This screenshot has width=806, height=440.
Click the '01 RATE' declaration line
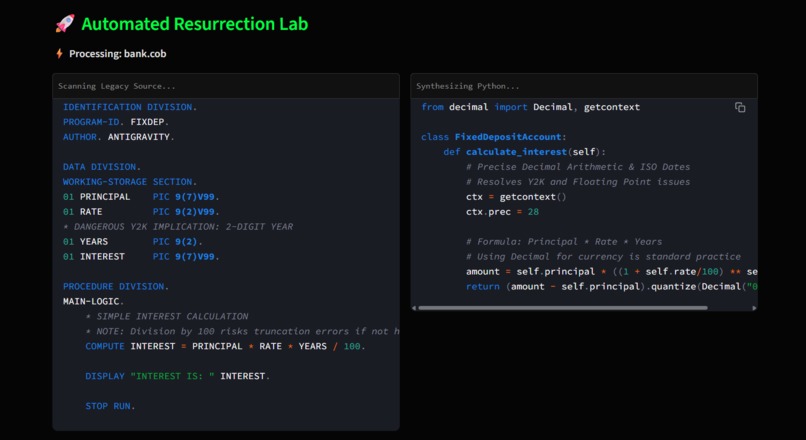click(x=141, y=211)
